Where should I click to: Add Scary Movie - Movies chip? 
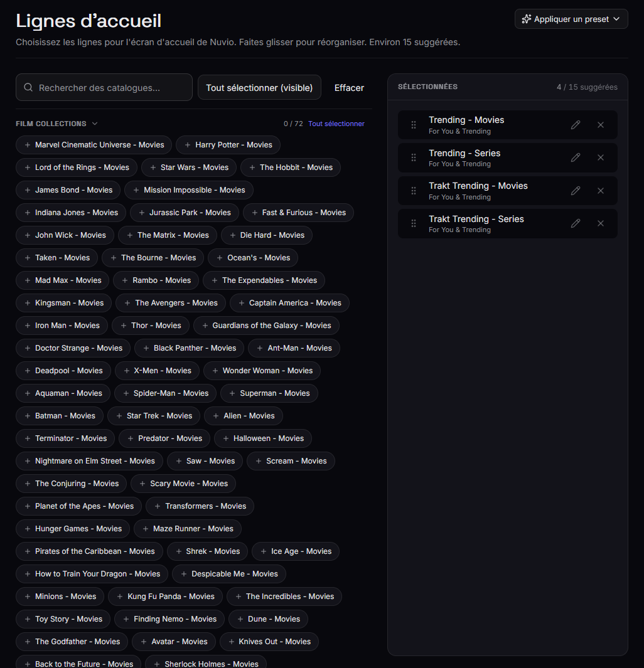tap(183, 484)
